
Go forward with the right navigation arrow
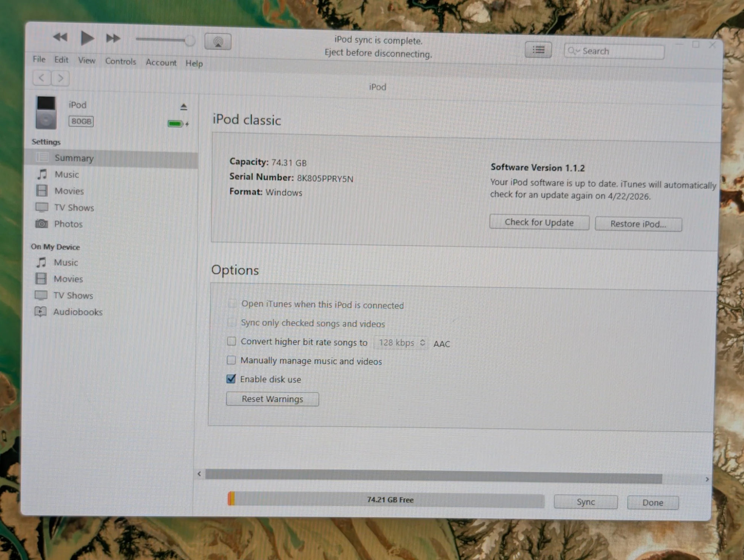click(x=60, y=79)
